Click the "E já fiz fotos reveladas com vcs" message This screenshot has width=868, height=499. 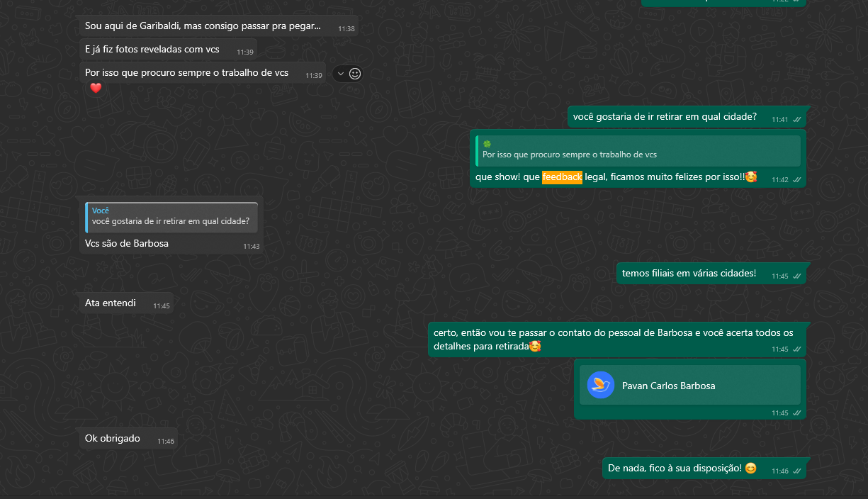click(152, 50)
